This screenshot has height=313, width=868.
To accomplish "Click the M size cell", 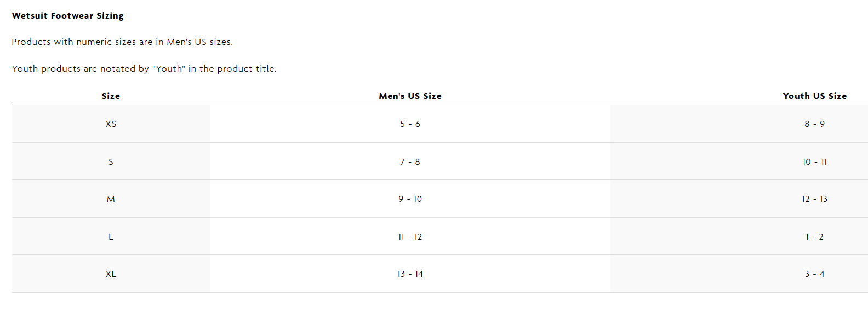I will (111, 199).
